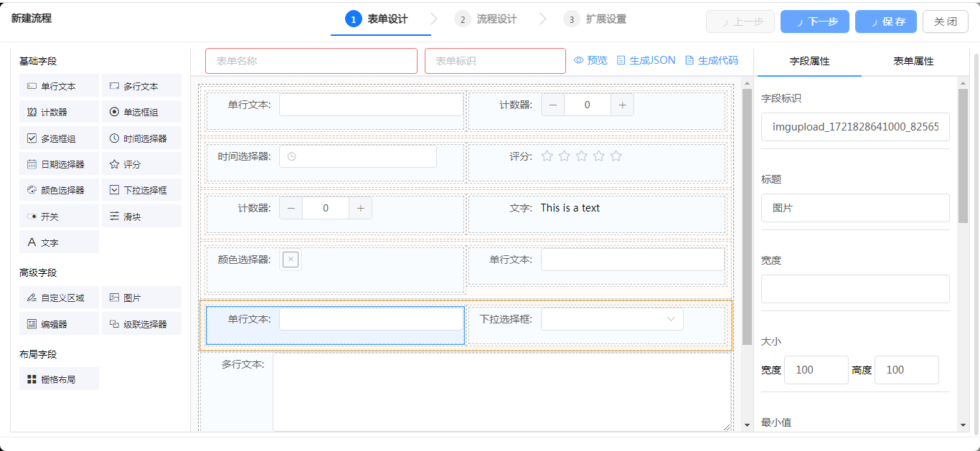Click the 预览 preview eye link
Viewport: 980px width, 451px height.
590,61
